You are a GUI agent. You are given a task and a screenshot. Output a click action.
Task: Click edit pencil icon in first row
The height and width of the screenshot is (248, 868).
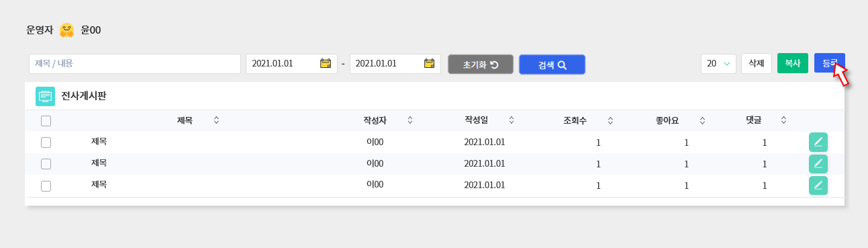[818, 142]
